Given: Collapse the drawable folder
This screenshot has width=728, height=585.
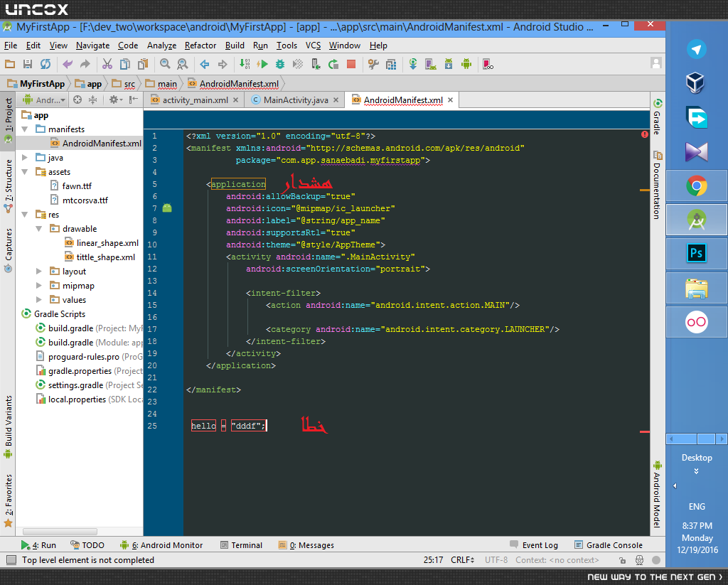Looking at the screenshot, I should tap(39, 229).
